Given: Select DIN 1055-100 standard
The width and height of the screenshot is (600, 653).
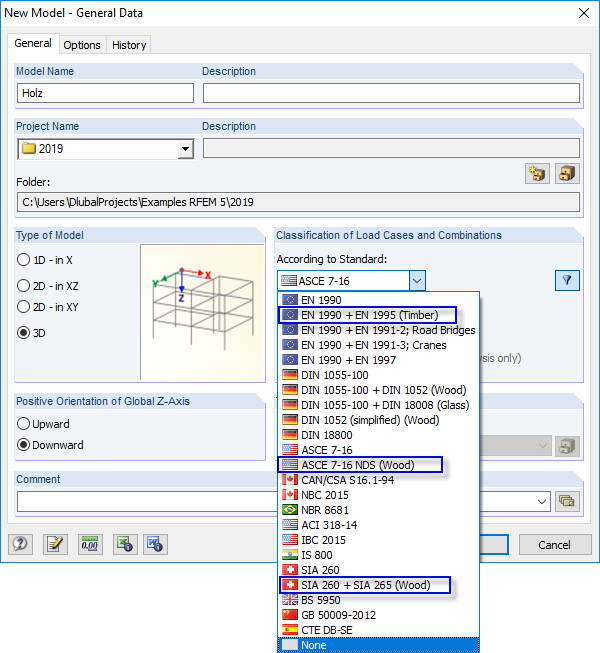Looking at the screenshot, I should [378, 375].
